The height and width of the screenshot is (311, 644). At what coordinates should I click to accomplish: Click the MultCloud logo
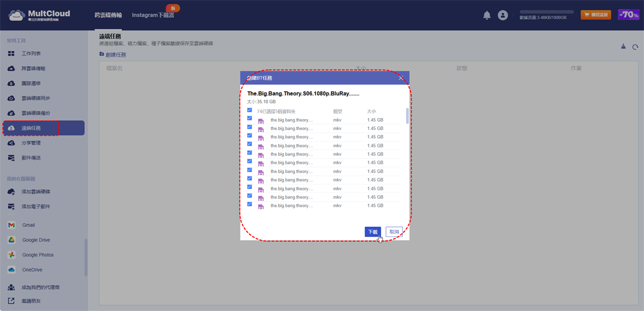click(39, 15)
